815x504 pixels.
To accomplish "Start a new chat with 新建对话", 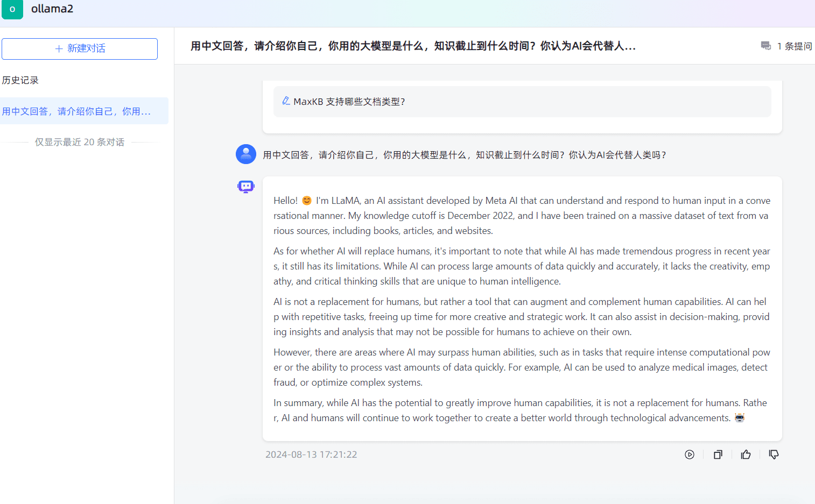I will tap(80, 48).
